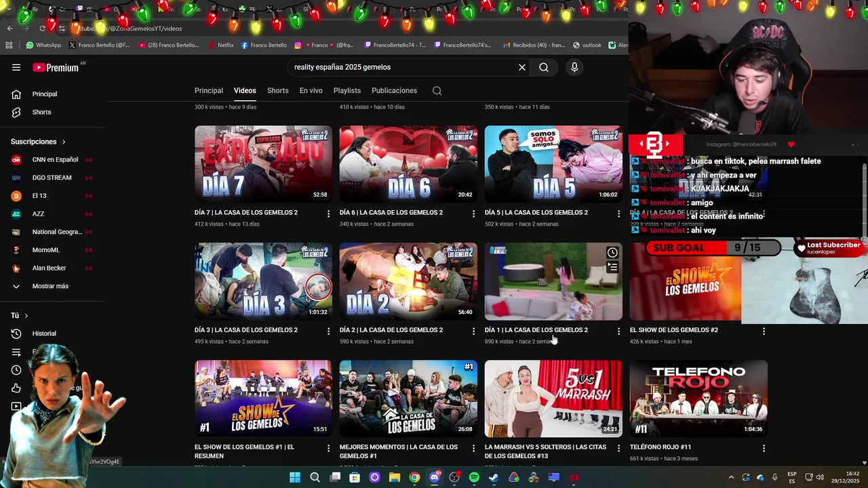The width and height of the screenshot is (868, 488).
Task: Switch to the channel Shorts tab
Action: click(x=277, y=91)
